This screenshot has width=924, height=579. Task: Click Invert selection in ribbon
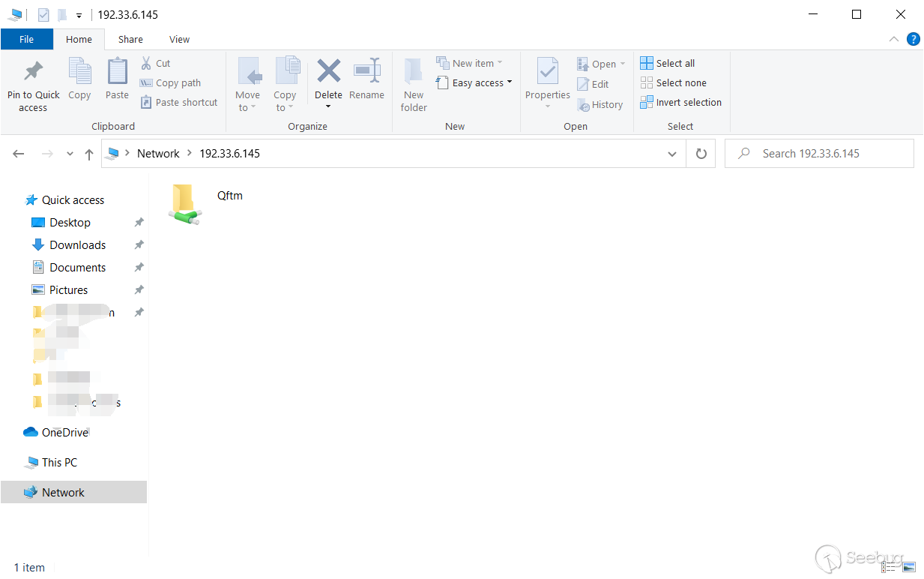click(x=681, y=103)
